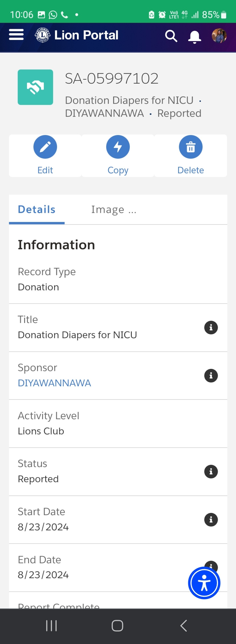Tap the Android back button

click(x=183, y=626)
